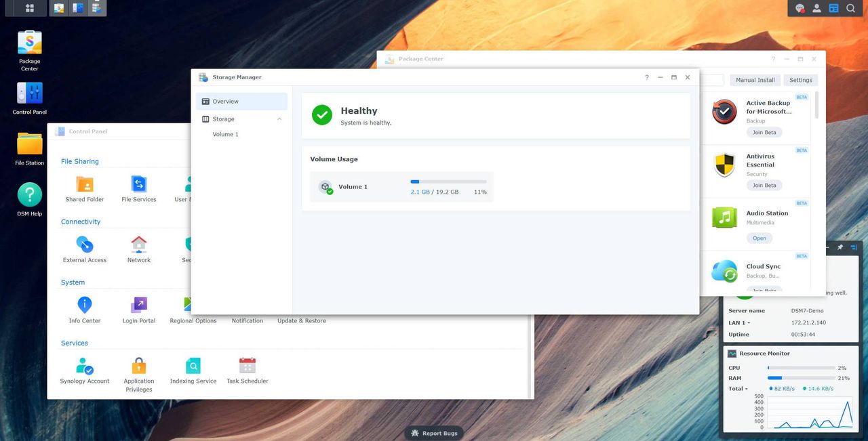Open widget panel settings icon next to pin

(854, 247)
